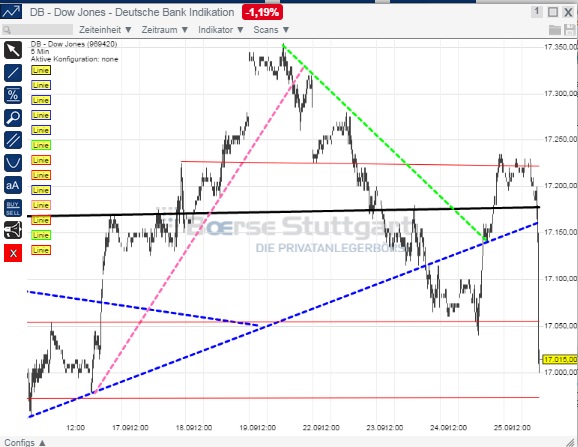Select the pink-bordered Linie label

tap(41, 205)
